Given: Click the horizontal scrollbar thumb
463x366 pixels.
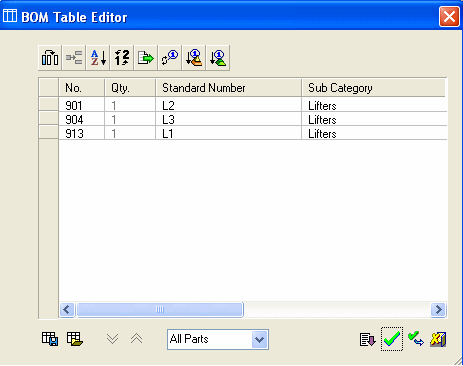Looking at the screenshot, I should point(160,310).
